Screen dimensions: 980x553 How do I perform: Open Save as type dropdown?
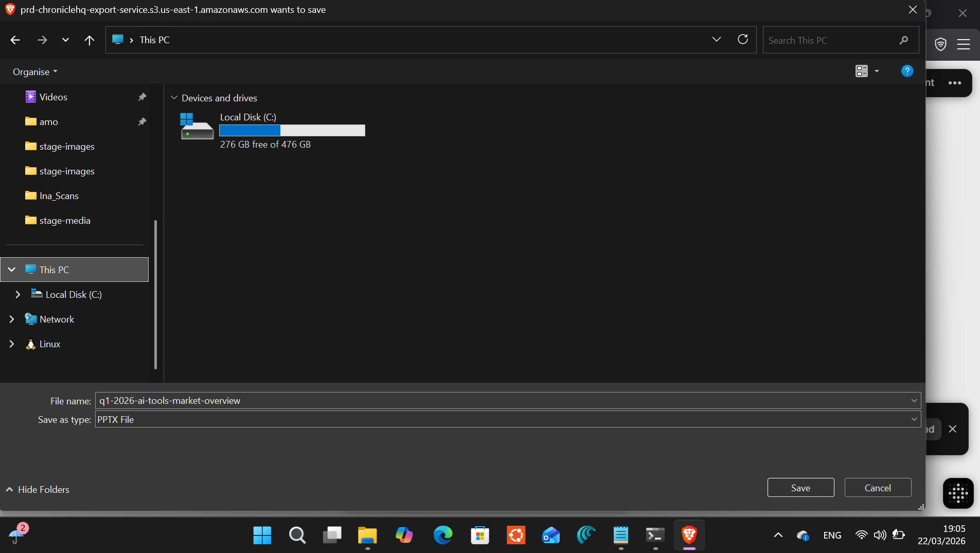(508, 419)
